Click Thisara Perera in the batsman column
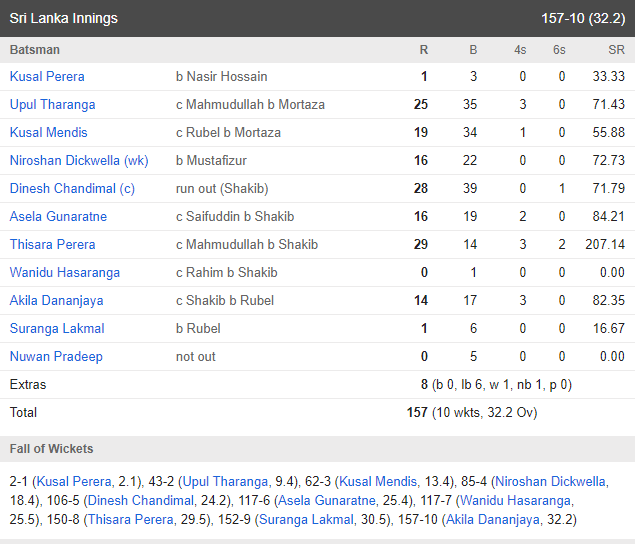Viewport: 637px width, 544px height. pyautogui.click(x=52, y=245)
